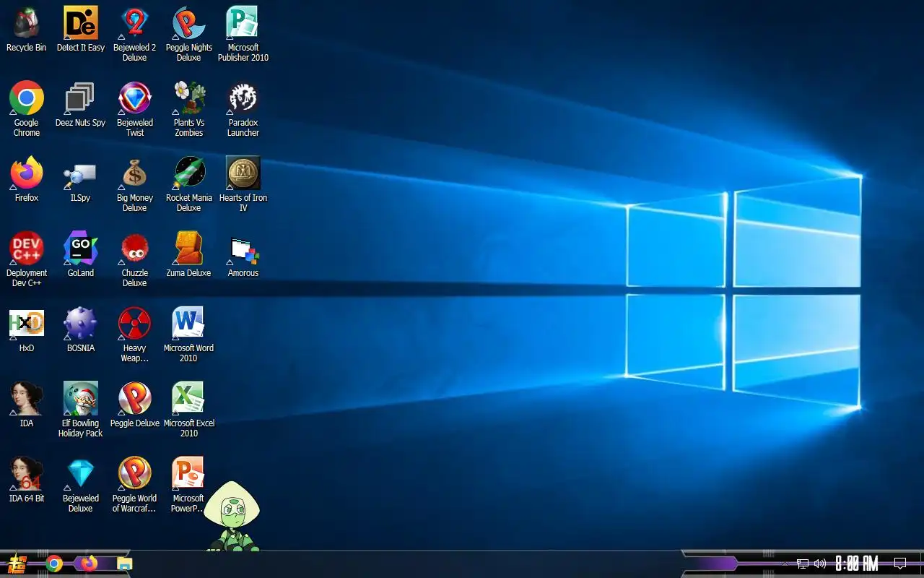The image size is (924, 578).
Task: Click the GoLand desktop icon
Action: [x=81, y=254]
